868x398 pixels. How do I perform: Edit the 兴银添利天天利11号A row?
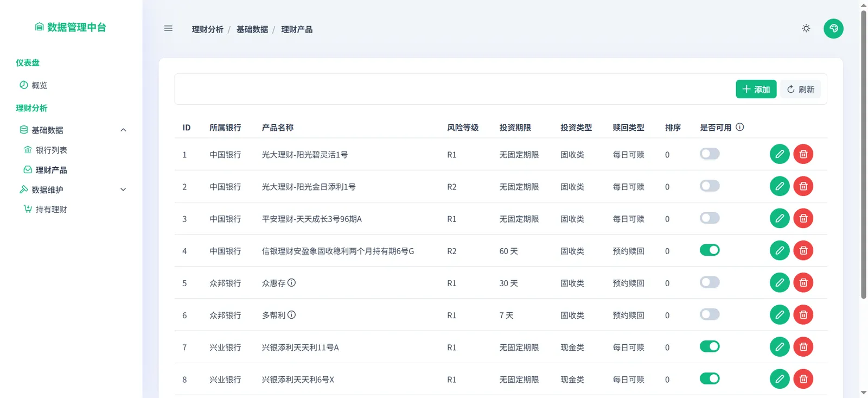click(x=780, y=346)
